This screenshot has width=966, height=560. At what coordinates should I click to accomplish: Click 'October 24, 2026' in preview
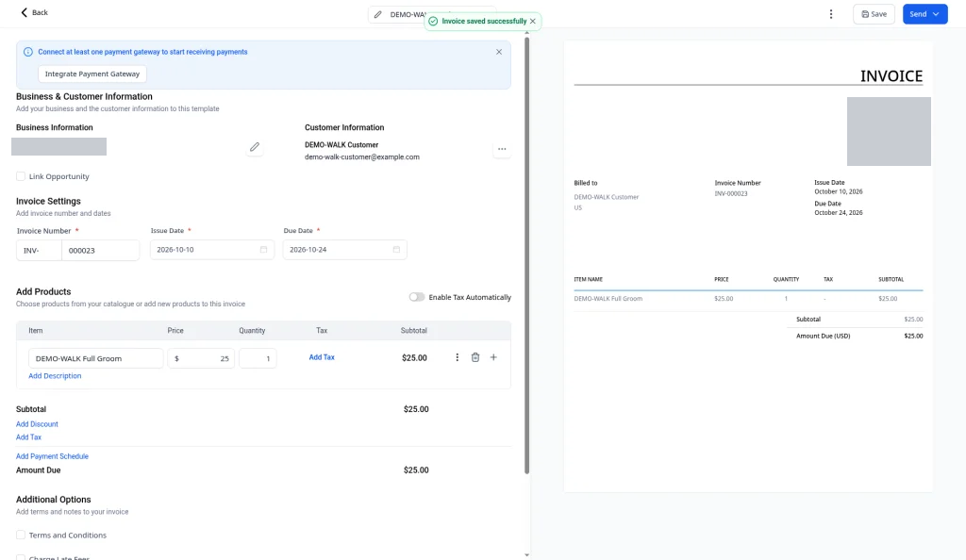pyautogui.click(x=839, y=212)
